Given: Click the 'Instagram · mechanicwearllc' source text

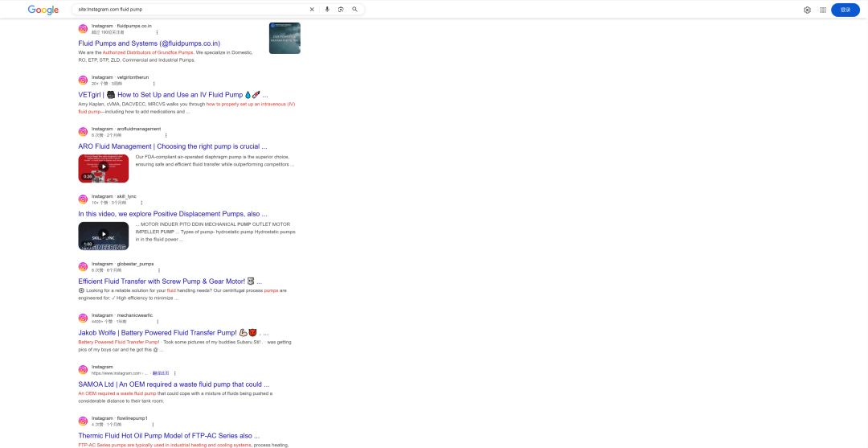Looking at the screenshot, I should click(122, 315).
